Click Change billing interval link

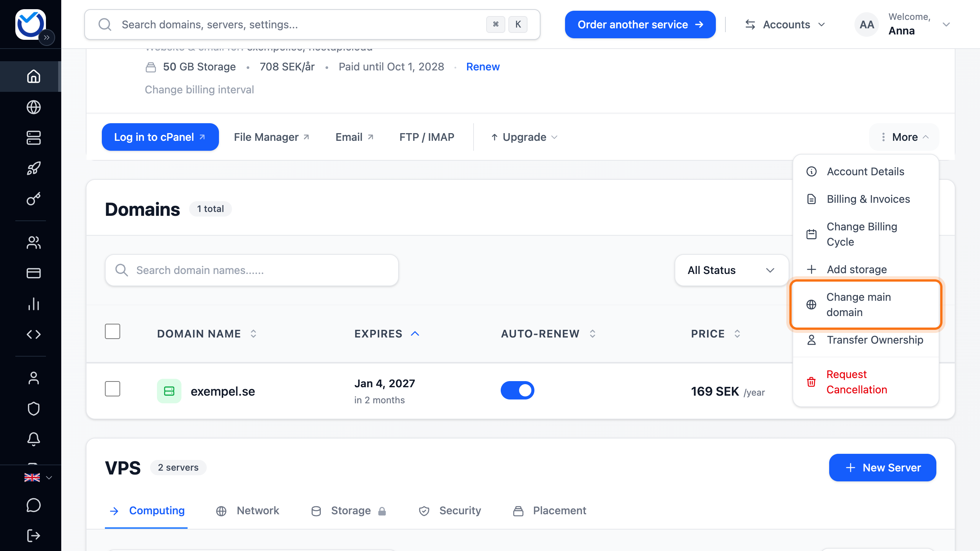[199, 90]
